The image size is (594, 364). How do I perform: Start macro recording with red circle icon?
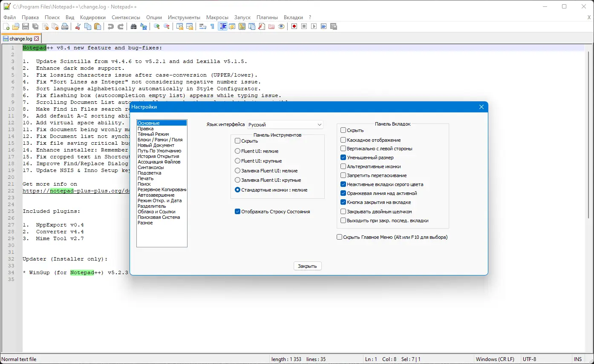pos(294,26)
